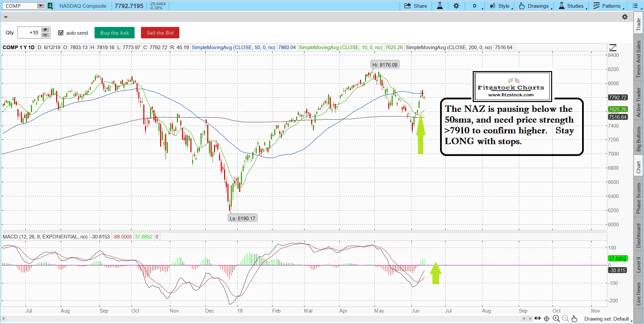This screenshot has width=644, height=324.
Task: Open the flask-shaped studies quick icon
Action: coord(440,6)
